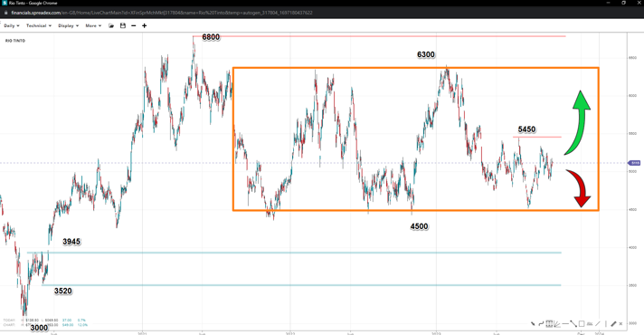Zoom out with the minus icon

coord(134,25)
